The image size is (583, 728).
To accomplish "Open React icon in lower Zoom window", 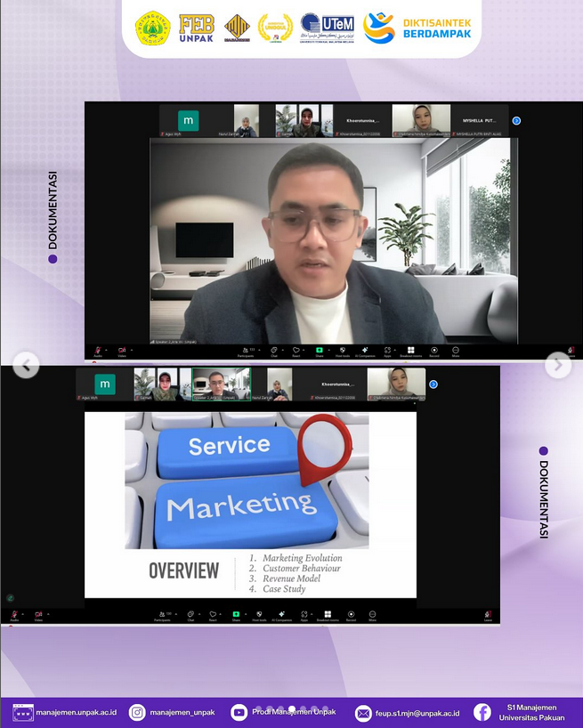I will (x=213, y=614).
